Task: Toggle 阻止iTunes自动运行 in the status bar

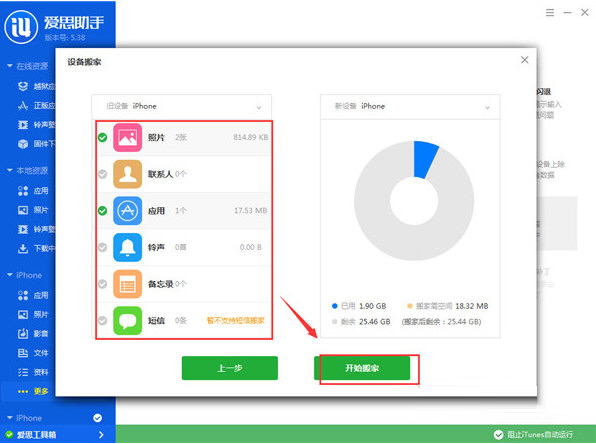Action: [x=533, y=434]
